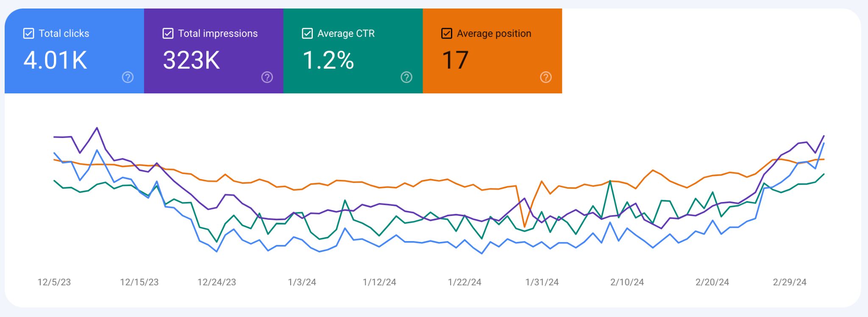Viewport: 868px width, 317px height.
Task: Click the checkmark icon on Total impressions card
Action: point(167,33)
